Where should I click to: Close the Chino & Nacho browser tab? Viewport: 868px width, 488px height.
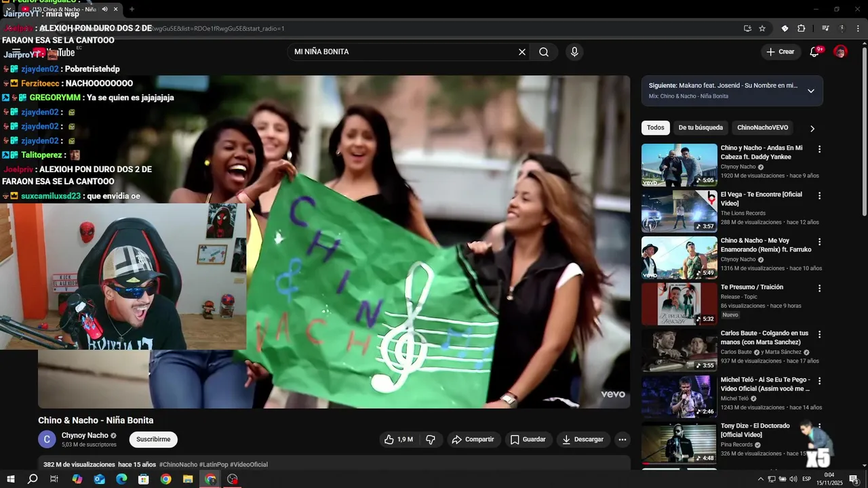(116, 9)
